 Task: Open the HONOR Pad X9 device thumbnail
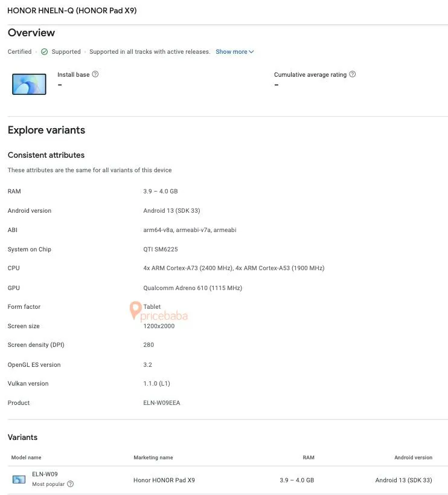point(29,83)
